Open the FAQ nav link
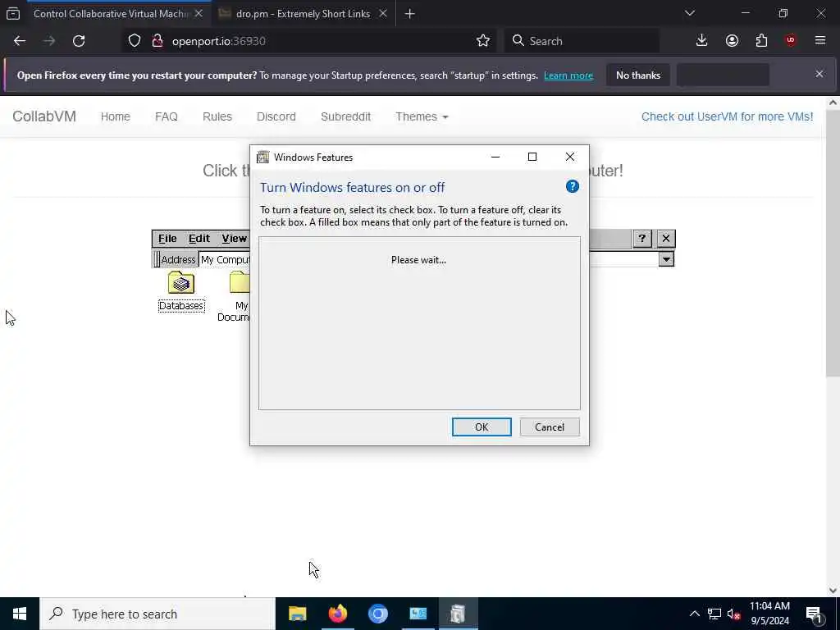Screen dimensions: 840x630 tap(166, 116)
